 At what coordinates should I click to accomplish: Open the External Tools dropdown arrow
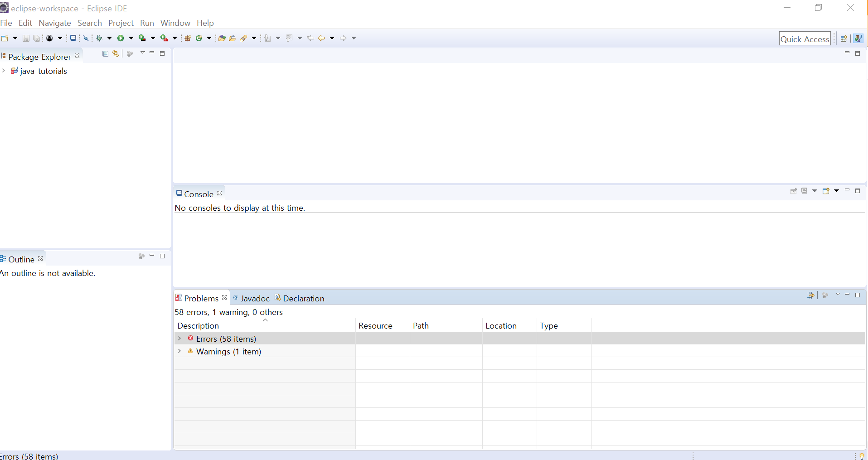(x=175, y=38)
